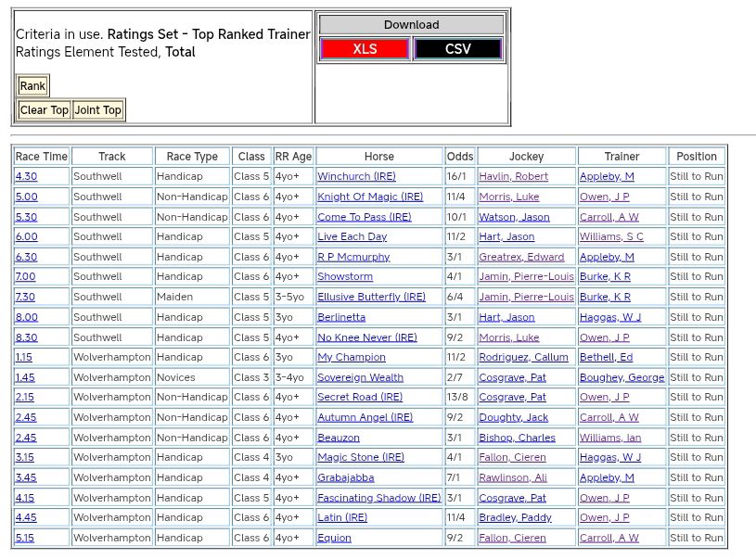Screen dimensions: 756x559
Task: Download the ratings as XLS
Action: [365, 49]
